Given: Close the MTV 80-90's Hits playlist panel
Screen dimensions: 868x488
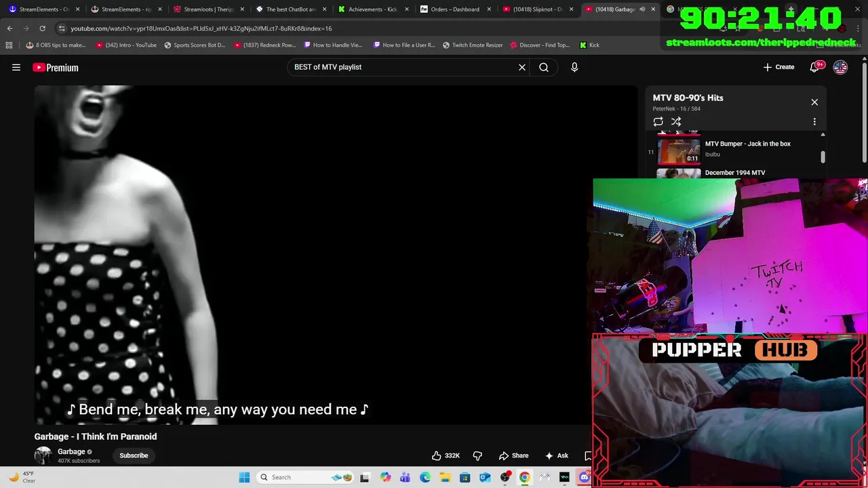Looking at the screenshot, I should click(x=814, y=102).
